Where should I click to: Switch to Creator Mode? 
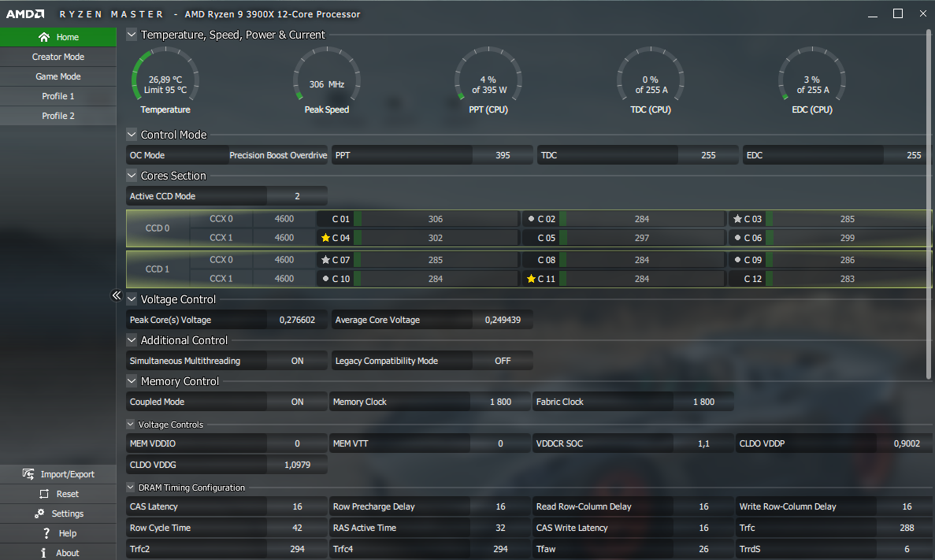(58, 57)
